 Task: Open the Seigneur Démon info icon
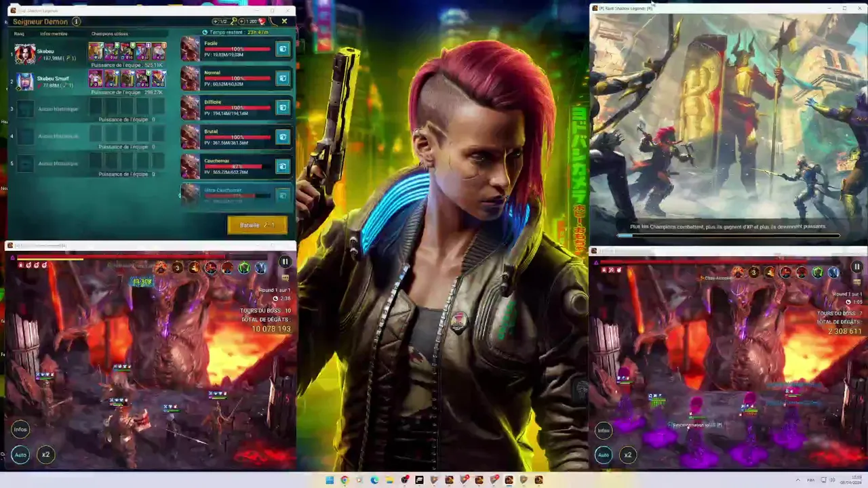click(76, 22)
